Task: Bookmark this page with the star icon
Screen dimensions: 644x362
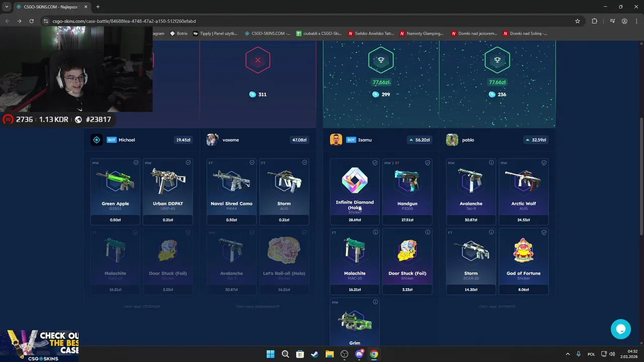Action: 578,21
